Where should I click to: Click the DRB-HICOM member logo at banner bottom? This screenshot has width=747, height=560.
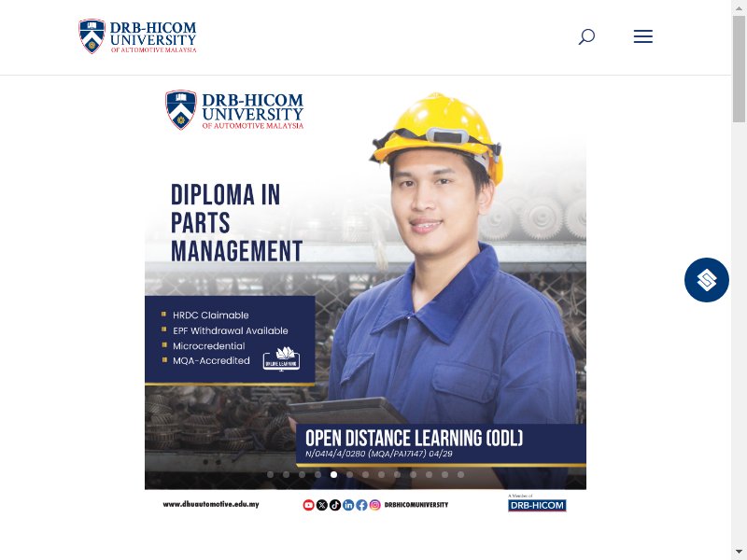coord(537,503)
